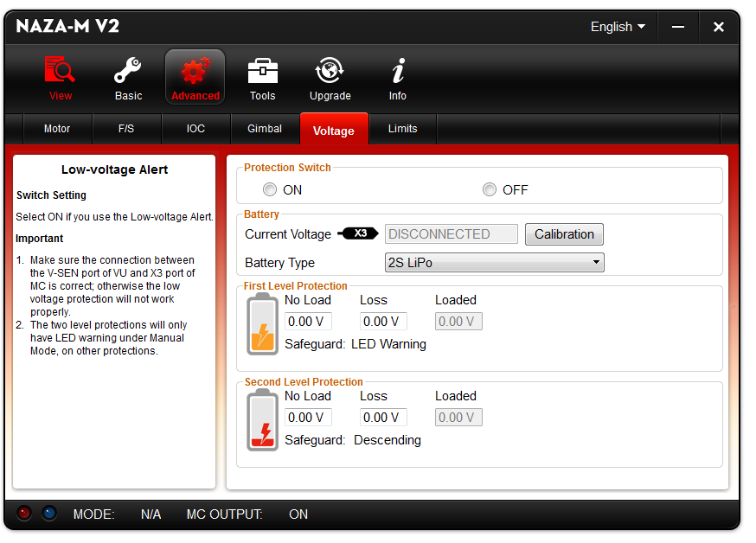Open the English language dropdown
Image resolution: width=756 pixels, height=543 pixels.
(618, 27)
